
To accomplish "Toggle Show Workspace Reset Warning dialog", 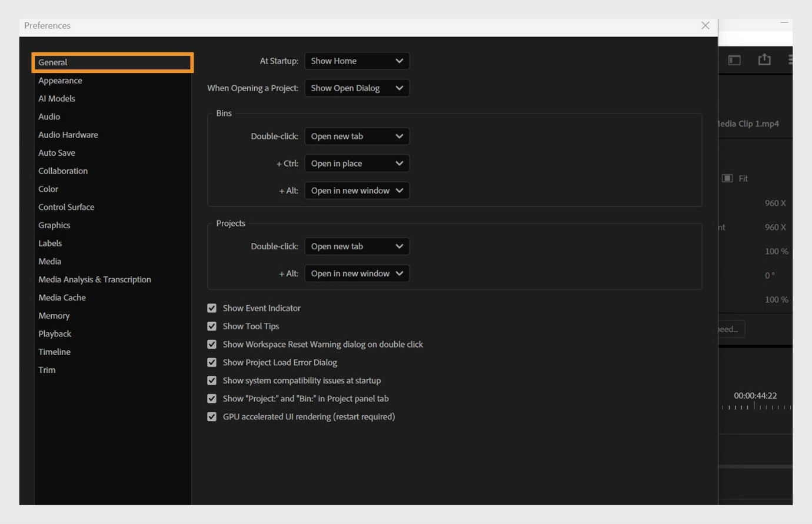I will tap(212, 344).
